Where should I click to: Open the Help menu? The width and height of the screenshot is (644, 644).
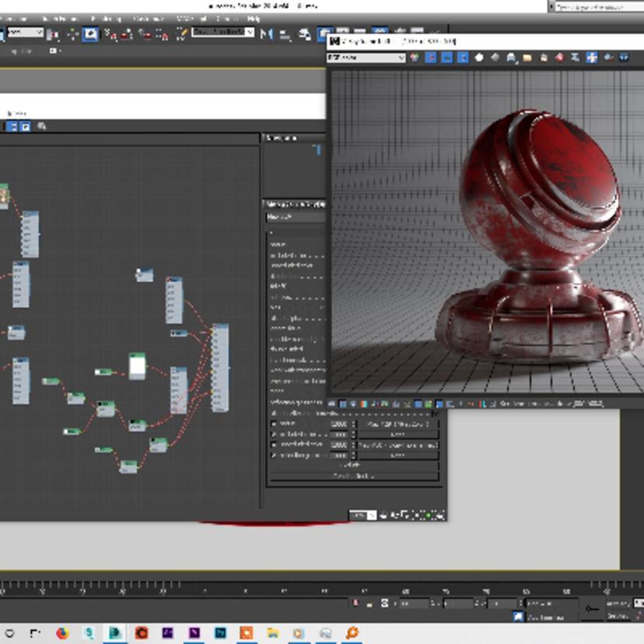coord(254,18)
